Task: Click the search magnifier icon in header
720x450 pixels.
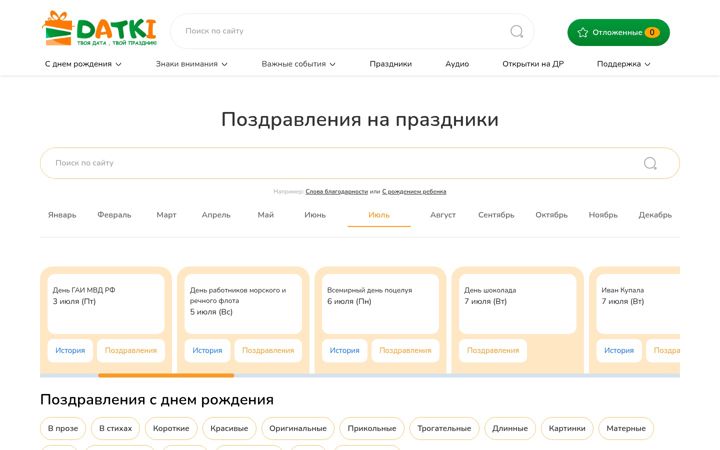Action: (x=517, y=31)
